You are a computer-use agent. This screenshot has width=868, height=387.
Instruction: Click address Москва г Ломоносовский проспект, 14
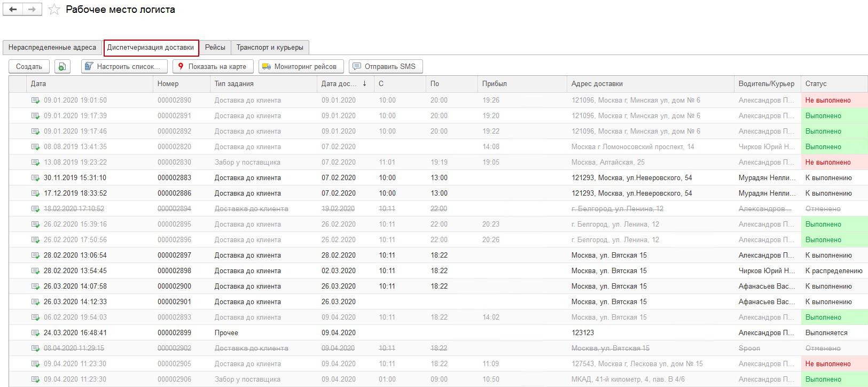coord(632,147)
